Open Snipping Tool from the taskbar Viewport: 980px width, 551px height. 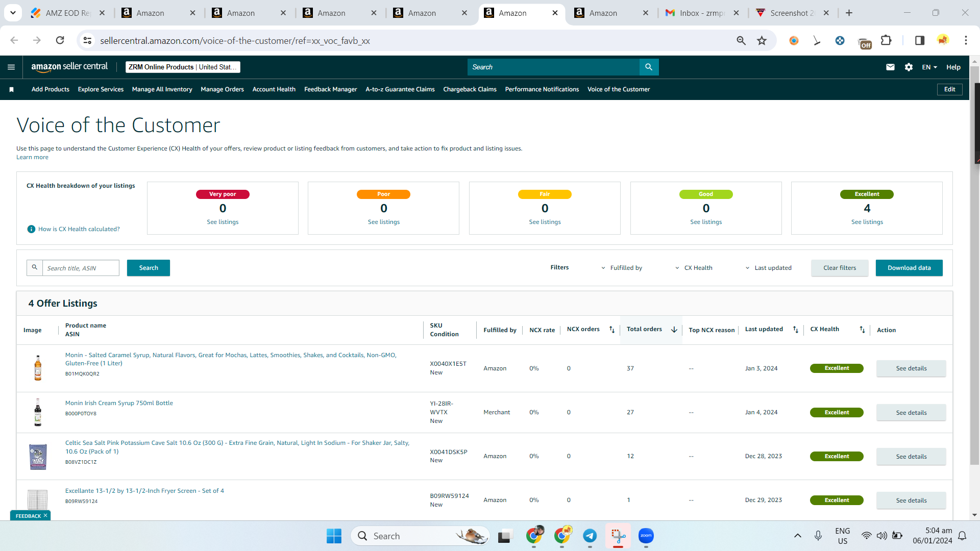(618, 536)
